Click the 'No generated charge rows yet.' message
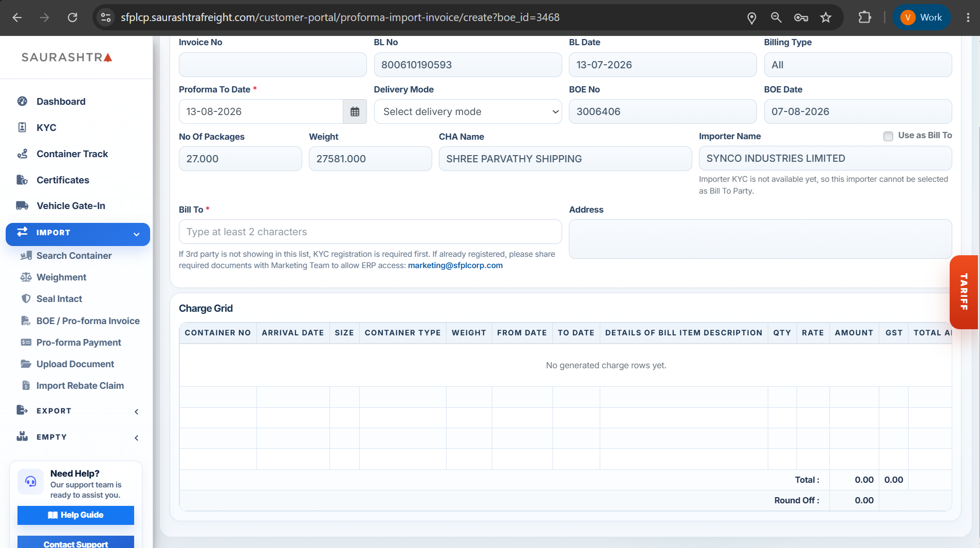The image size is (980, 548). click(x=606, y=366)
